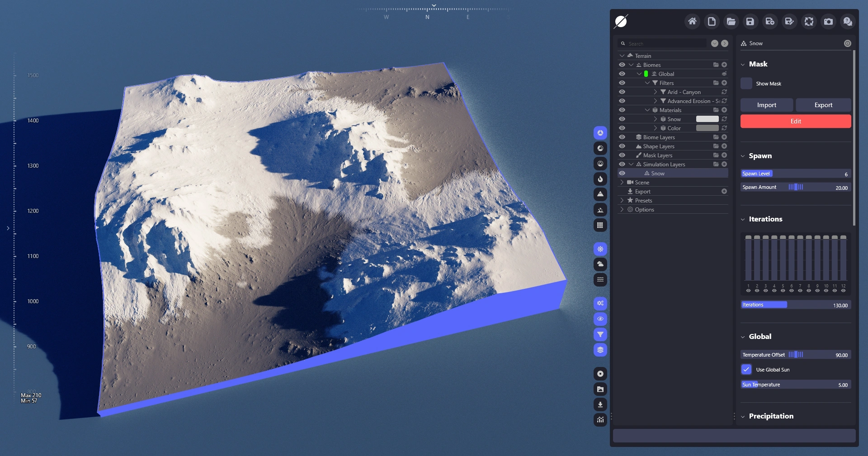868x456 pixels.
Task: Click the Home icon in top toolbar
Action: click(692, 21)
